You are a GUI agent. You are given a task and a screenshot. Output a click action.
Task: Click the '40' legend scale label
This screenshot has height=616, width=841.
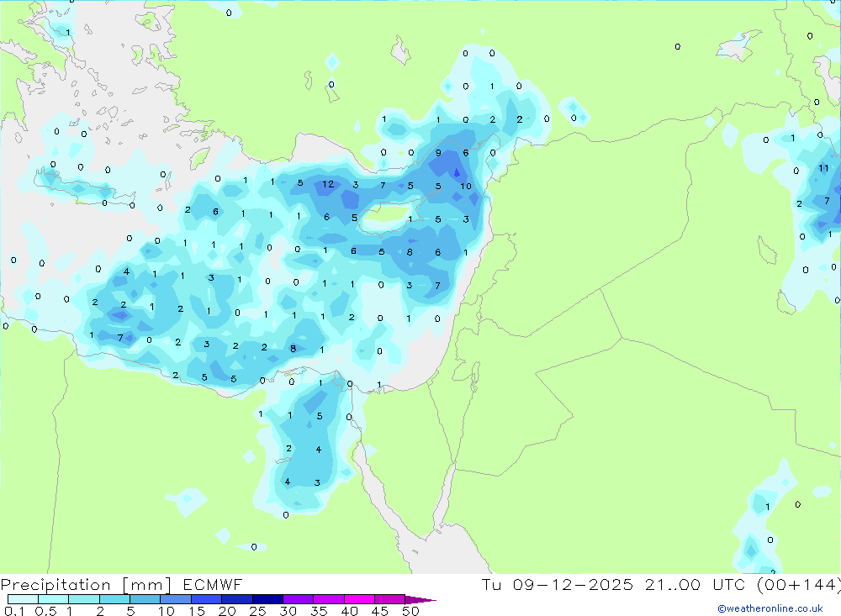pyautogui.click(x=350, y=611)
